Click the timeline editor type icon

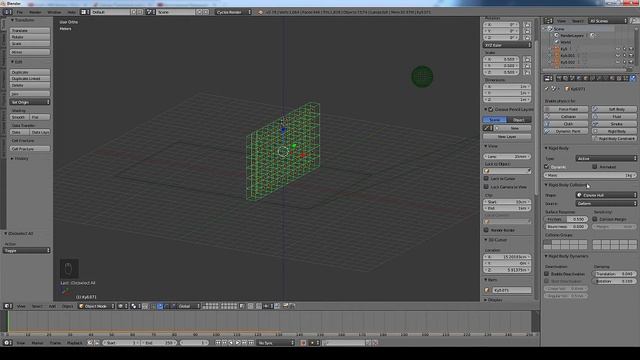(x=7, y=343)
